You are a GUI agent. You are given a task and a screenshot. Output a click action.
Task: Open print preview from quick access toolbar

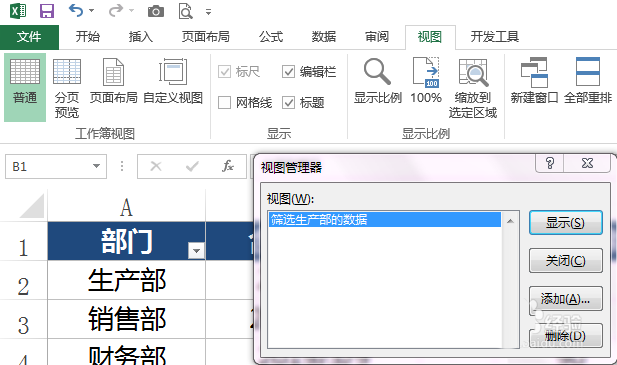[x=185, y=11]
